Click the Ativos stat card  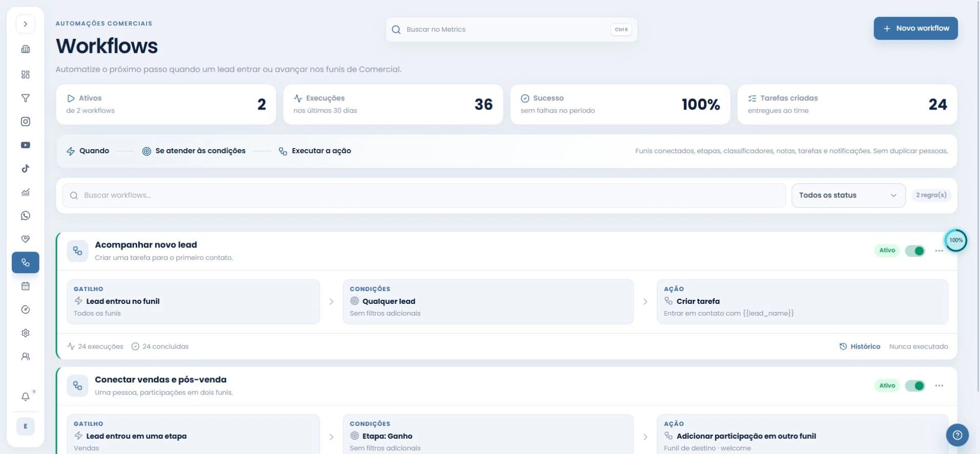click(166, 105)
